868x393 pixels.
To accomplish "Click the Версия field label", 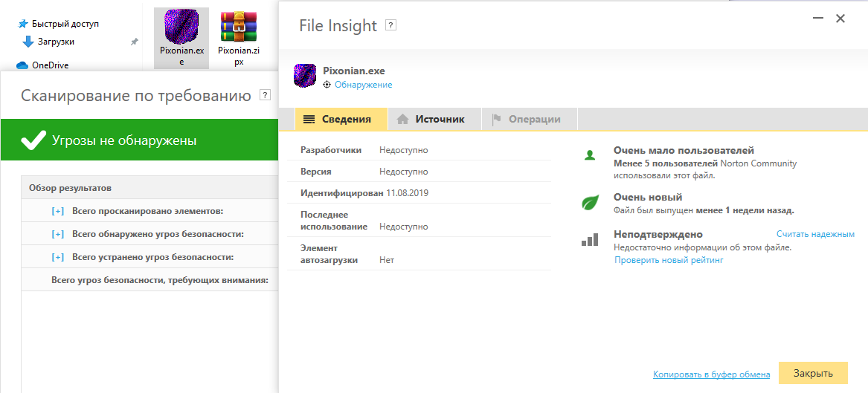I will pyautogui.click(x=316, y=172).
